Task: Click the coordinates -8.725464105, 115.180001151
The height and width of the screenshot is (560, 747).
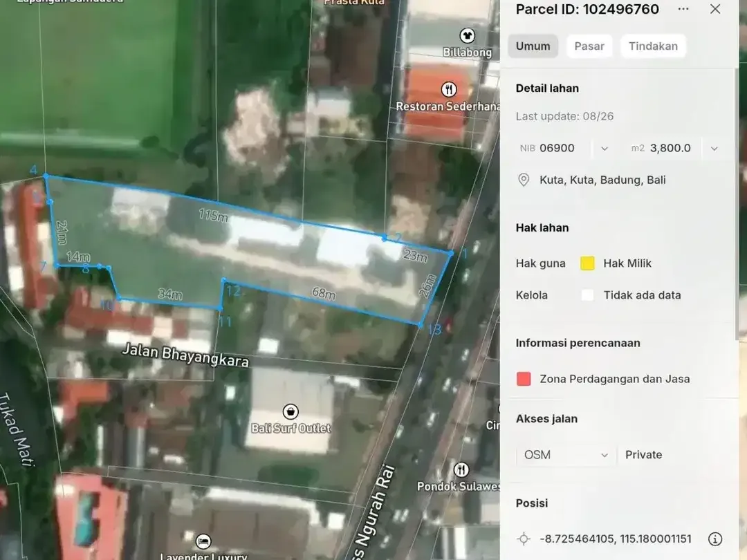Action: (616, 539)
